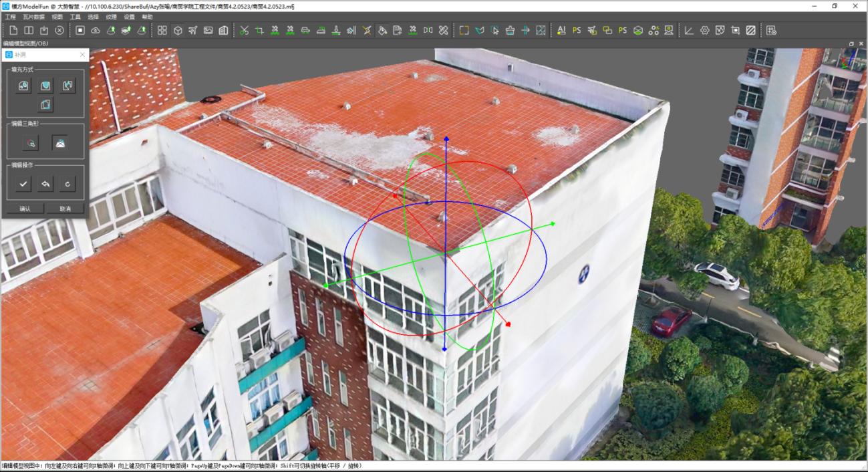Image resolution: width=868 pixels, height=472 pixels.
Task: Open the 瓦片数据 menu
Action: 34,17
